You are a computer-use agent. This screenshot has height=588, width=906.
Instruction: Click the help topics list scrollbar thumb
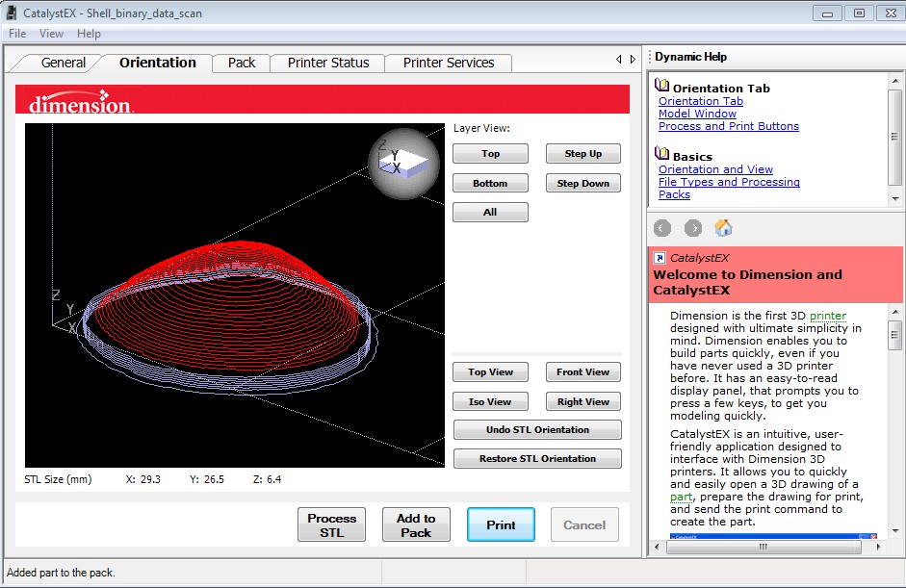tap(895, 138)
